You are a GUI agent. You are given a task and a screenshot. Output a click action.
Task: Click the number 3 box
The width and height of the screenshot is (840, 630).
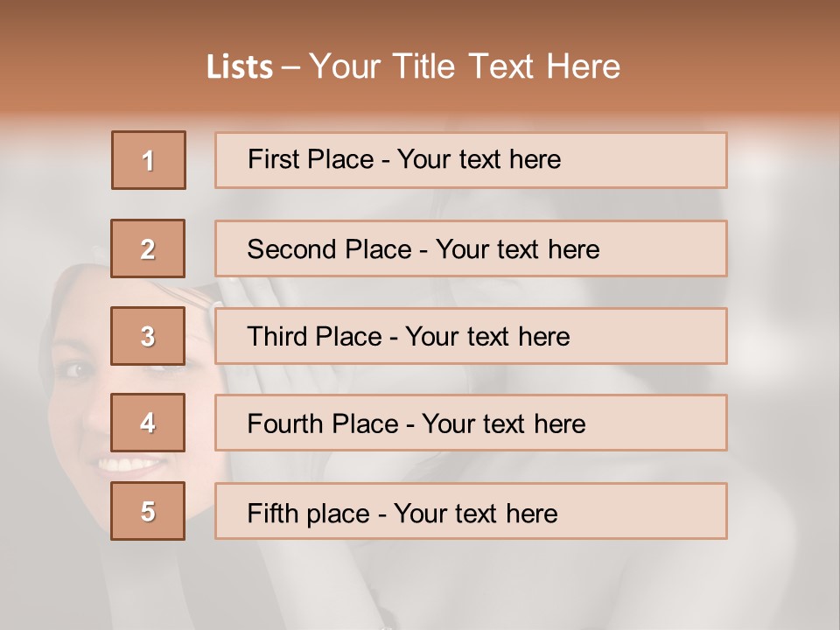click(x=148, y=336)
